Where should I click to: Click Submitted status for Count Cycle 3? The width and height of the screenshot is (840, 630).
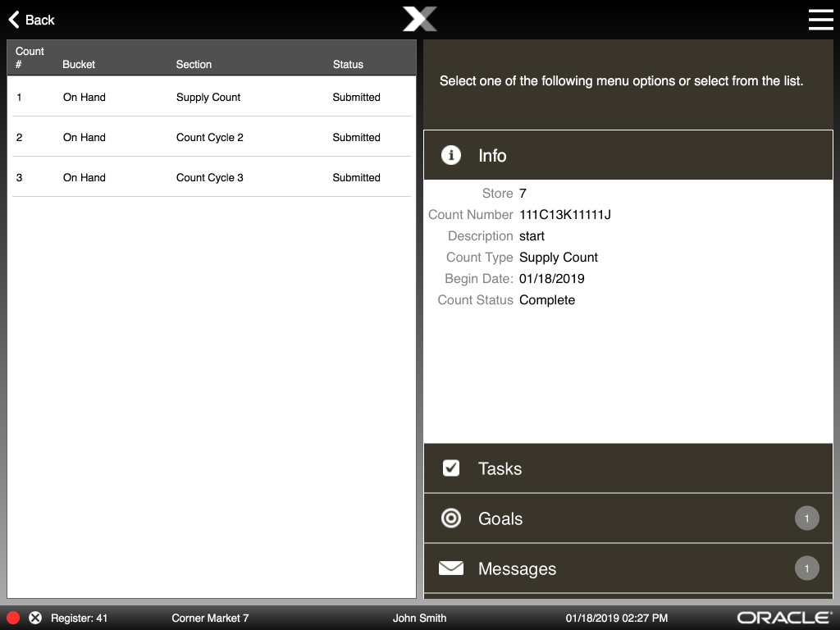(356, 177)
